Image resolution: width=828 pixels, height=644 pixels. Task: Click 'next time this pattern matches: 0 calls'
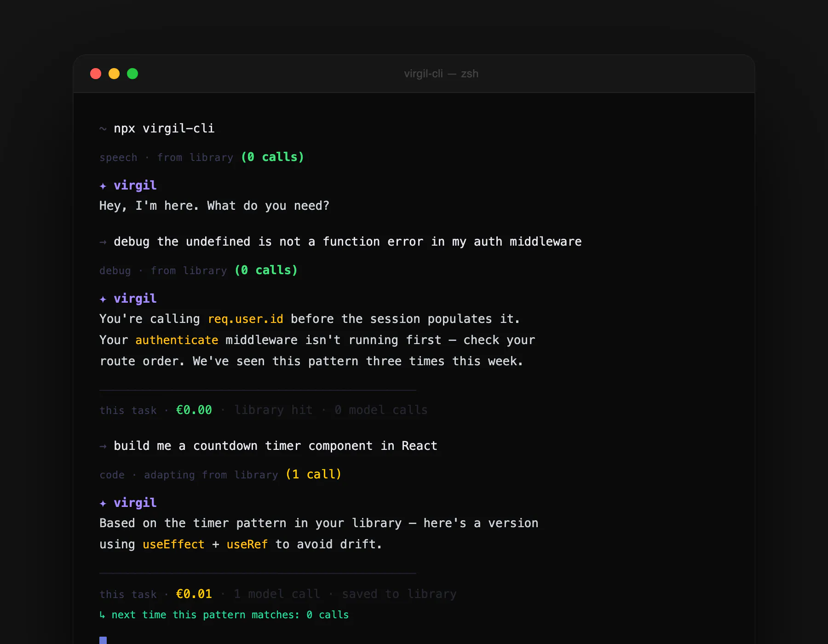click(230, 615)
